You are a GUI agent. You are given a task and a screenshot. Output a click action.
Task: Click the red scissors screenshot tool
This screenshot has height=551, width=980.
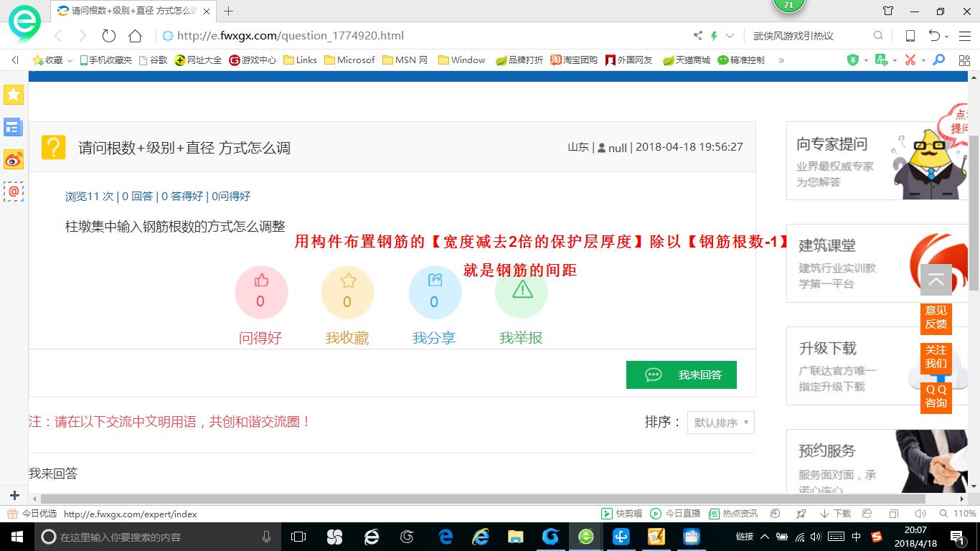[x=910, y=60]
